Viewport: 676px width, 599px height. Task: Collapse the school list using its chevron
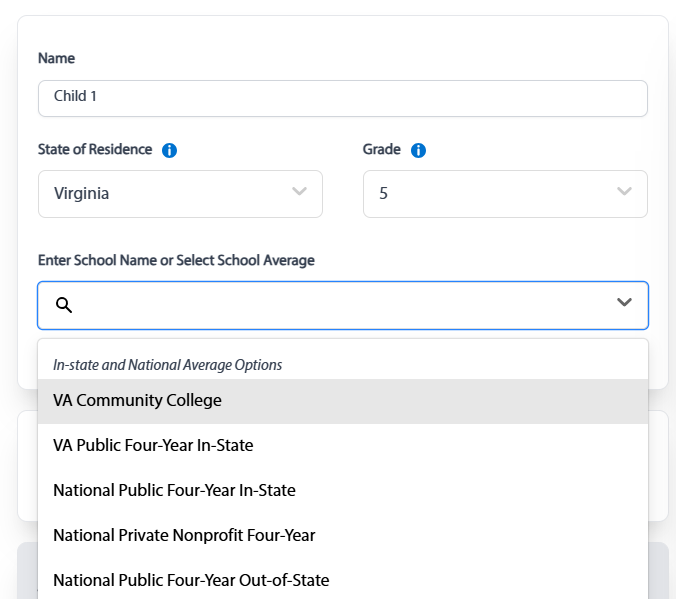(x=624, y=303)
